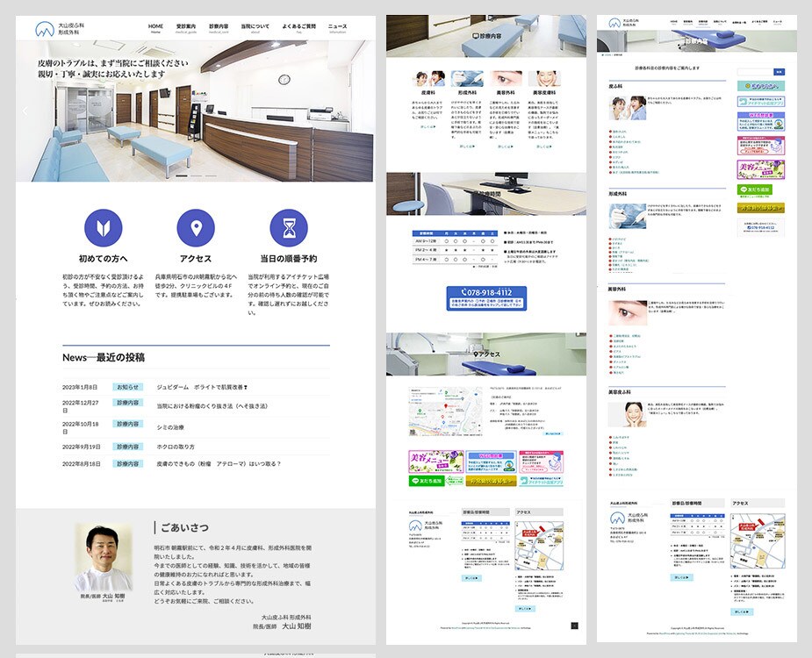
Task: Open 当院について in the left page navigation
Action: coord(255,28)
